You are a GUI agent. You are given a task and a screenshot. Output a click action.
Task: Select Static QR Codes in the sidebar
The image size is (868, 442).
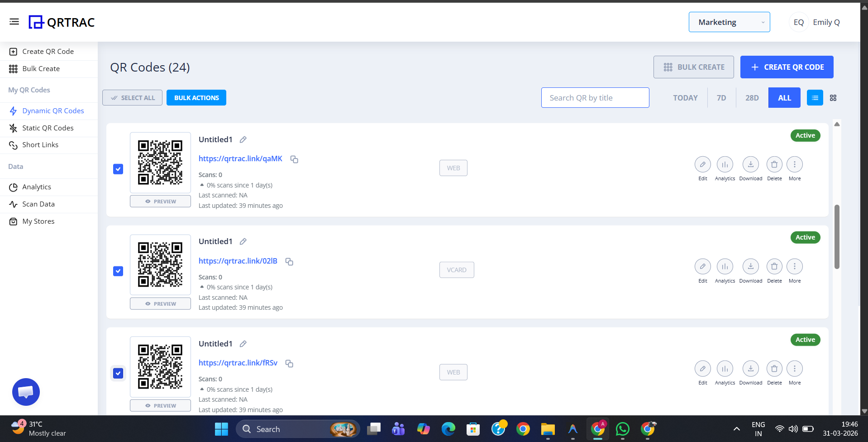pyautogui.click(x=48, y=128)
